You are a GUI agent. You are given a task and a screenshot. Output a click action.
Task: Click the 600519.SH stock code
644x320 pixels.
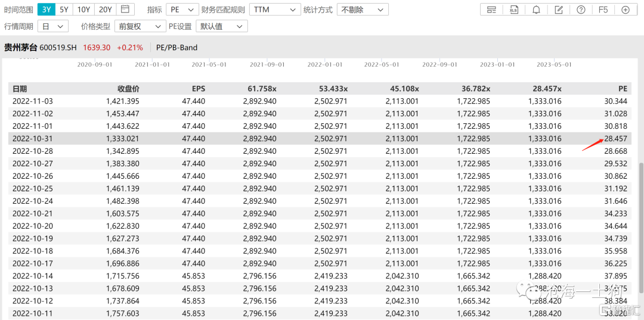pos(58,48)
